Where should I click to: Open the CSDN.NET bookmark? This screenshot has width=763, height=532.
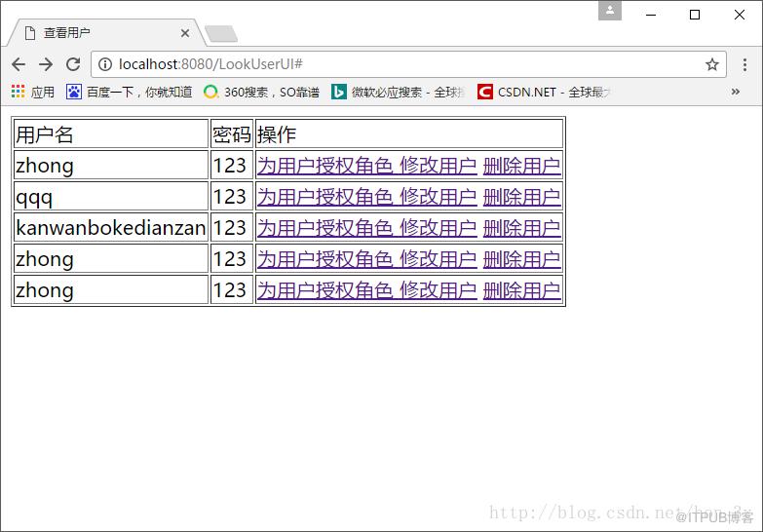(544, 92)
